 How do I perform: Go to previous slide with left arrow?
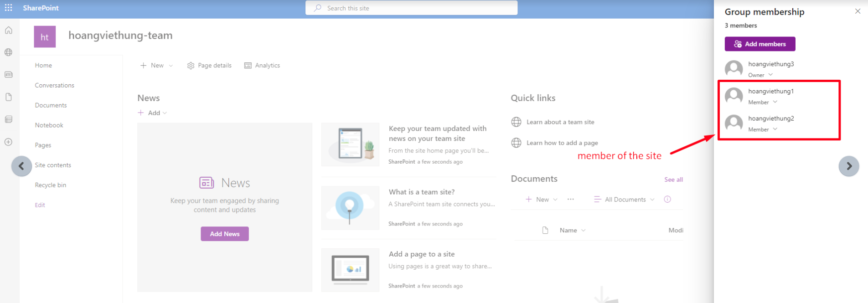click(21, 166)
